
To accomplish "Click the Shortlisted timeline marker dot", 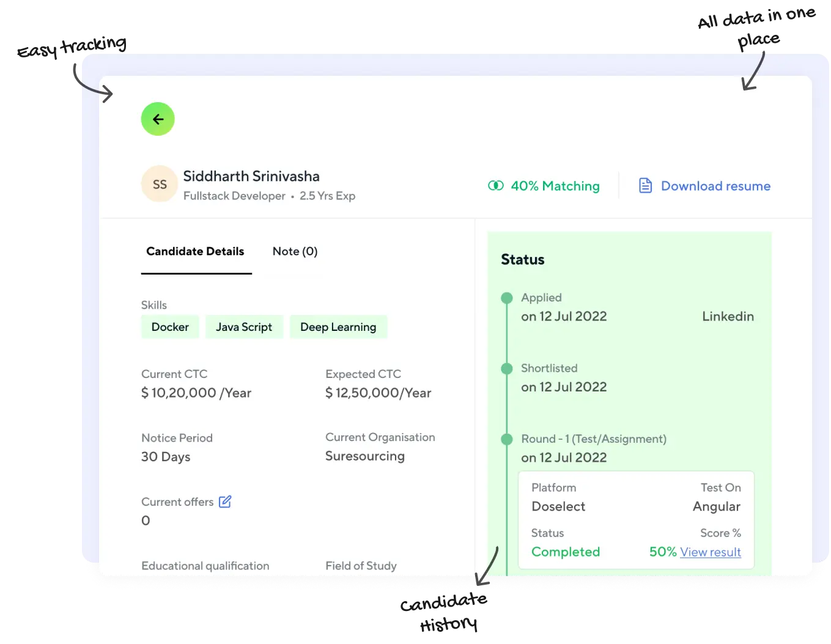I will tap(507, 369).
